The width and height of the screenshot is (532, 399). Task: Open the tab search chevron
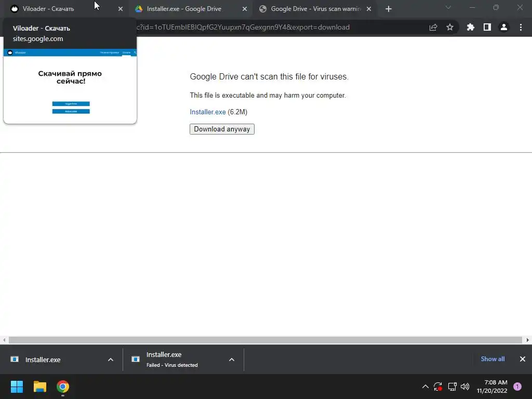pos(448,7)
